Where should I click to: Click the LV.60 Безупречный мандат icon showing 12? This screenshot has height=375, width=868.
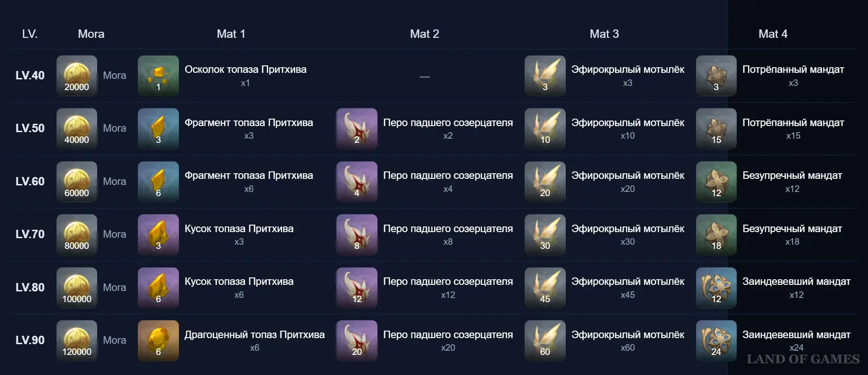tap(716, 182)
